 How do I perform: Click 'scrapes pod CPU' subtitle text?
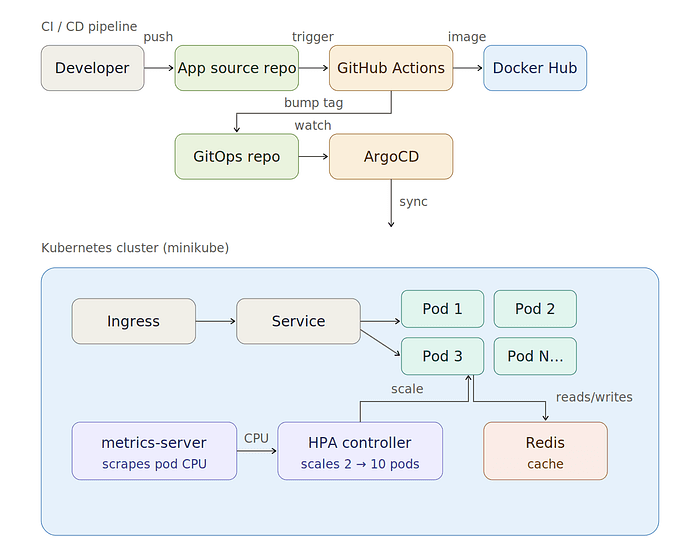coord(154,464)
